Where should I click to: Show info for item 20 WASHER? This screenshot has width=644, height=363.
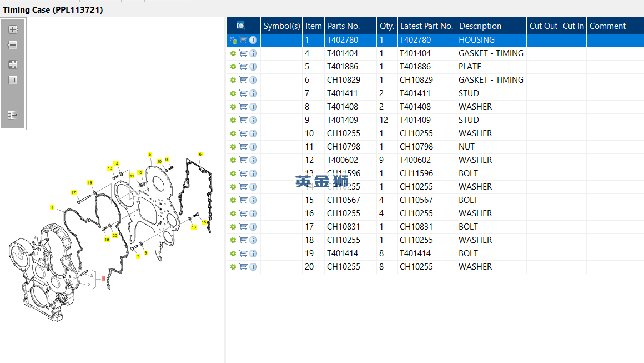(253, 267)
